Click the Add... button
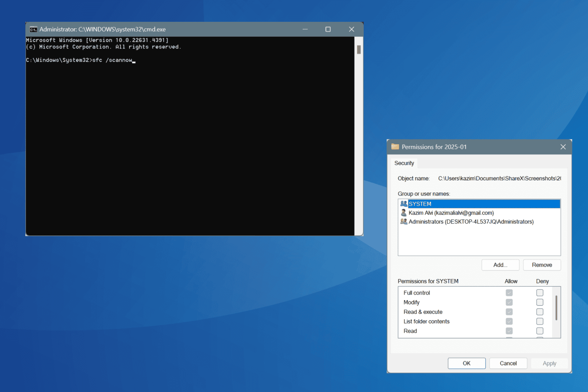This screenshot has height=392, width=588. click(500, 265)
